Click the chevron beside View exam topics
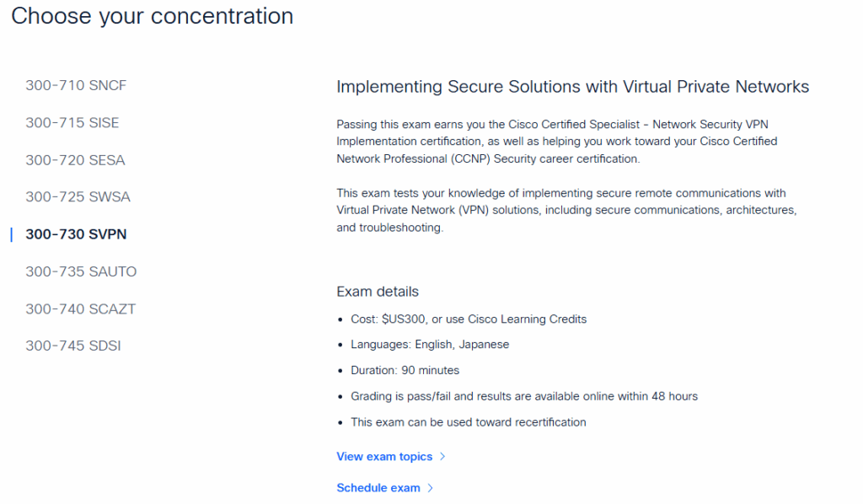 (442, 457)
